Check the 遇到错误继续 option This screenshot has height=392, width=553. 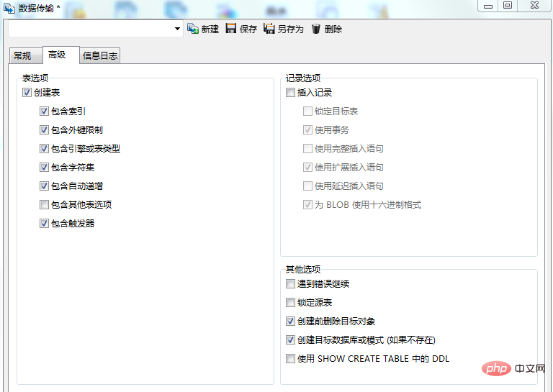(x=290, y=284)
